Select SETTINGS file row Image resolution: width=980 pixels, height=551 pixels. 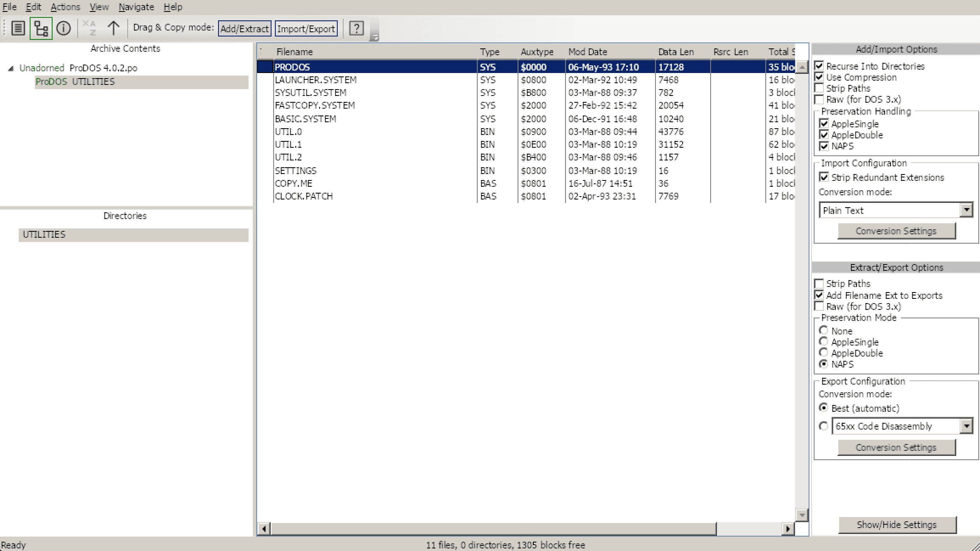pos(526,171)
